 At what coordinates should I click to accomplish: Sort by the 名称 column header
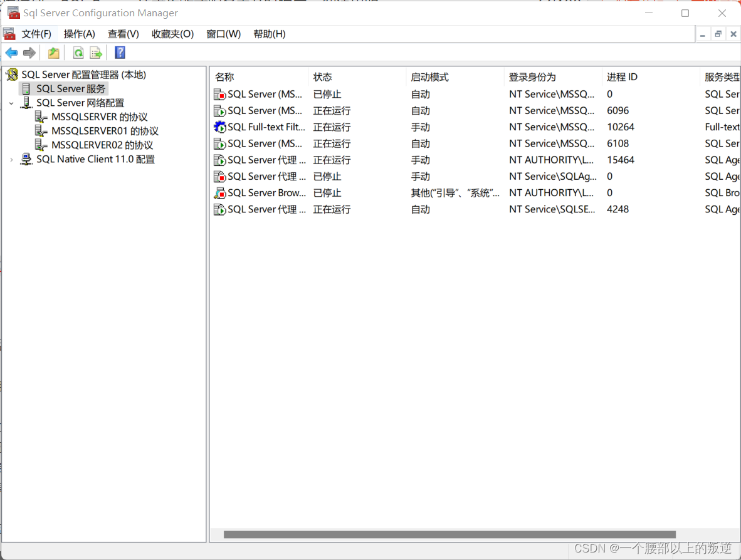[259, 77]
